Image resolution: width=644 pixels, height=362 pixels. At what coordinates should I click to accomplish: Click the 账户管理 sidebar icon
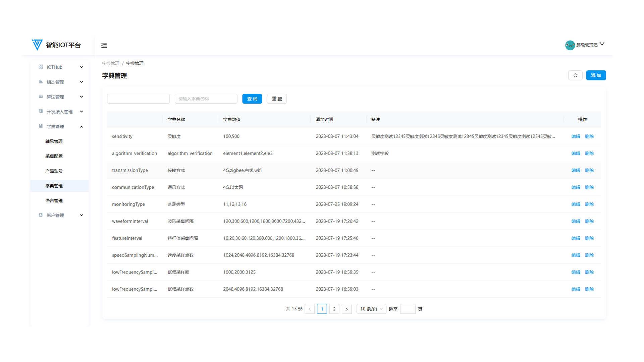point(41,215)
